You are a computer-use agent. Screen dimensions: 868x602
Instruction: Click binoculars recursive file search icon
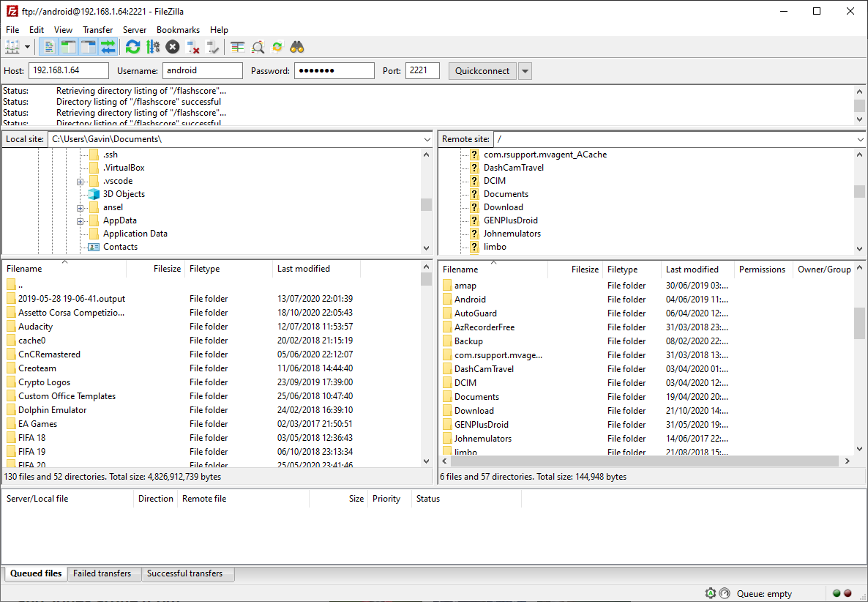297,48
